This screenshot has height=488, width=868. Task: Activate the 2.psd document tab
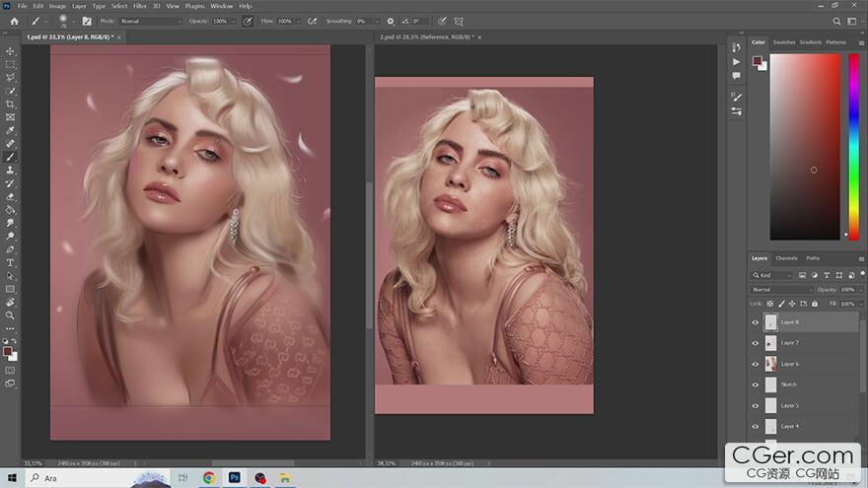[426, 37]
